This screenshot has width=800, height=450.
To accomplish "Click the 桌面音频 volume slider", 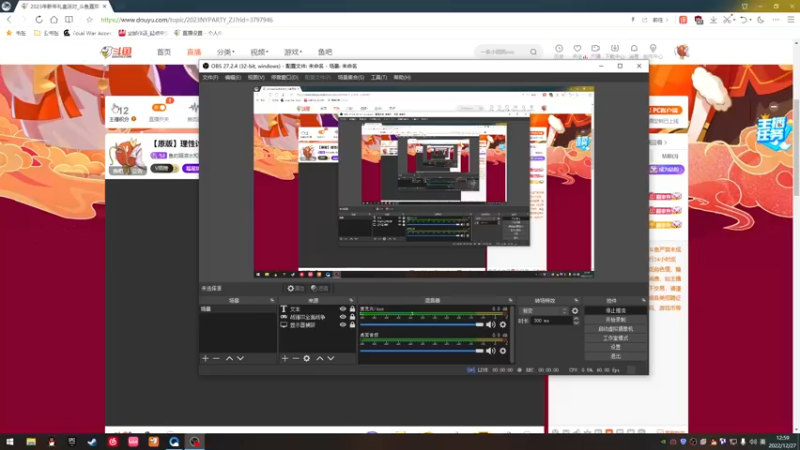I will pos(421,351).
